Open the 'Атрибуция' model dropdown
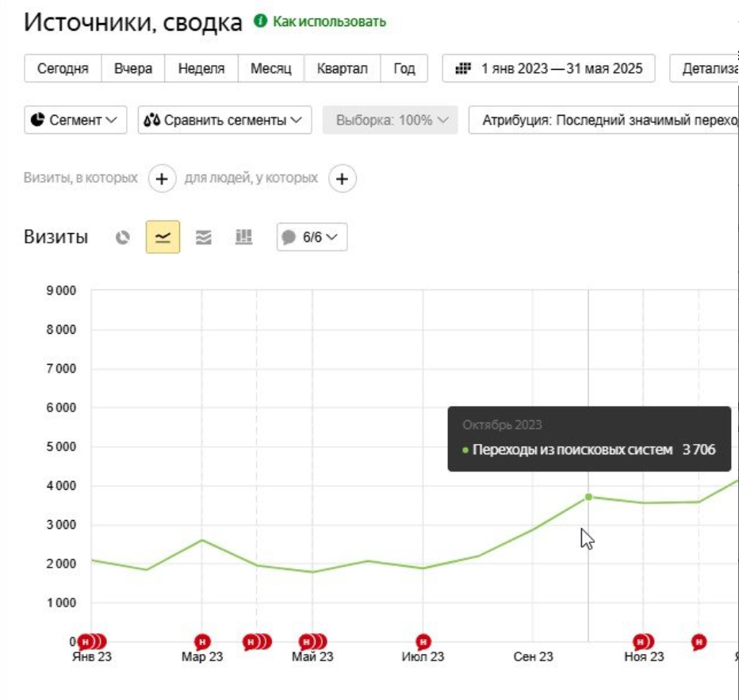This screenshot has height=700, width=739. [x=603, y=120]
